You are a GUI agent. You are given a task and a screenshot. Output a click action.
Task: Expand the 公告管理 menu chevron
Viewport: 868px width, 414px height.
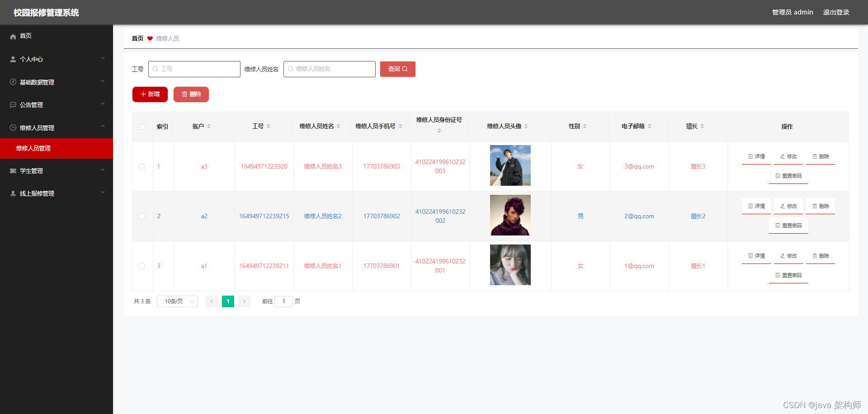[103, 104]
